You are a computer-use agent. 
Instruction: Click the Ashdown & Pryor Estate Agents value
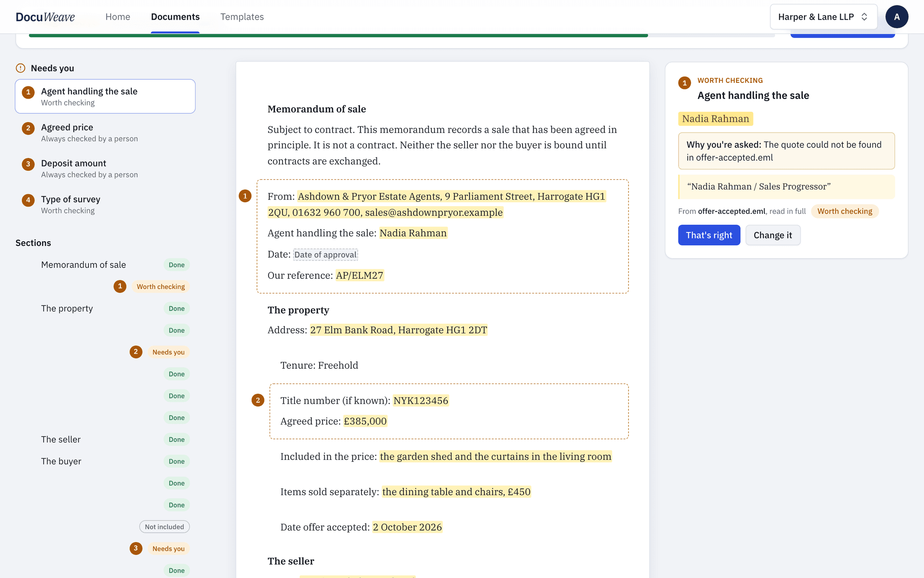437,204
